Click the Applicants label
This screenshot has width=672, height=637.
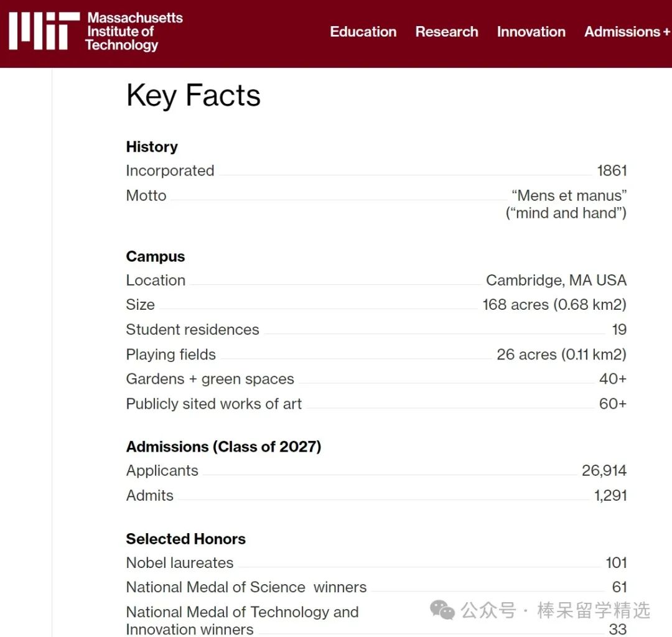click(162, 471)
